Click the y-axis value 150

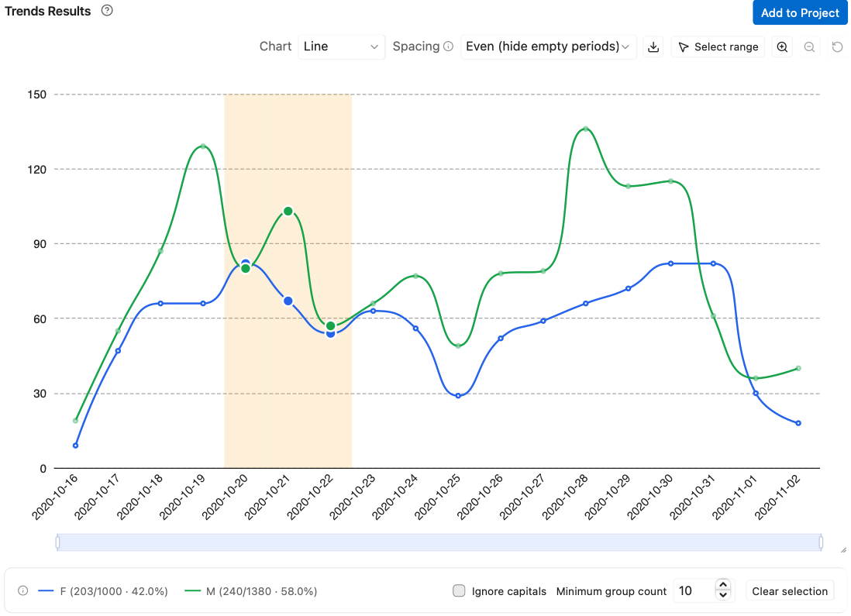(37, 95)
